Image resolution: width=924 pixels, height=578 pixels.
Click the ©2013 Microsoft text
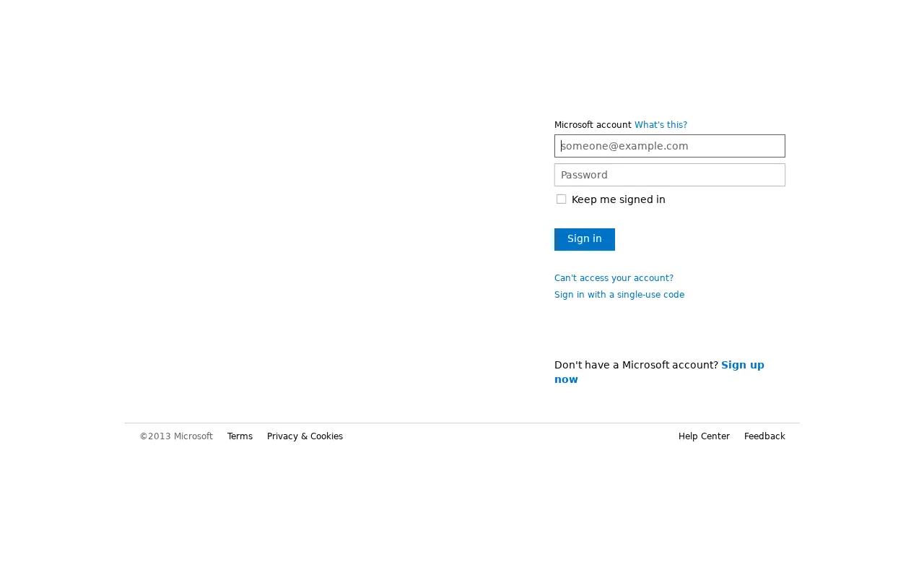pyautogui.click(x=176, y=436)
